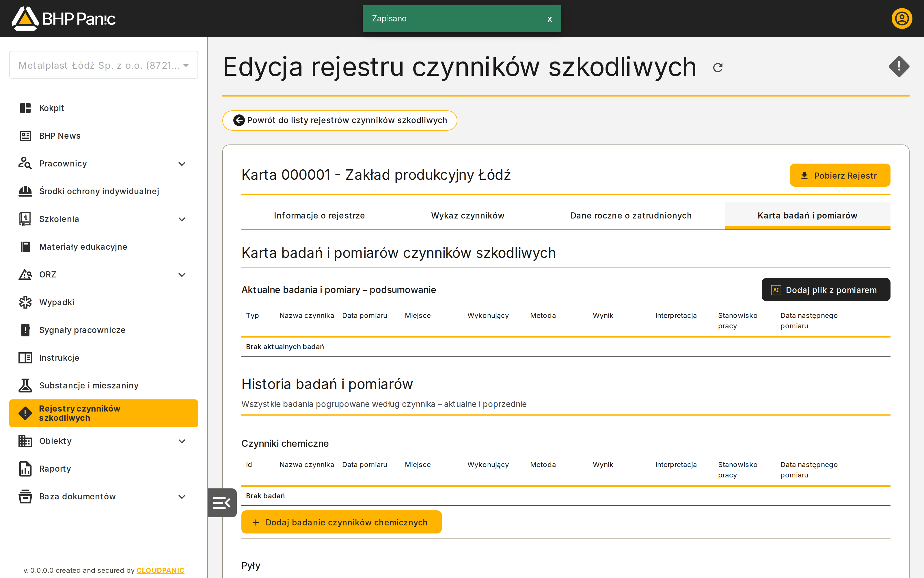Select the Karta badań i pomiarów tab
Screen dimensions: 924x578
click(807, 216)
